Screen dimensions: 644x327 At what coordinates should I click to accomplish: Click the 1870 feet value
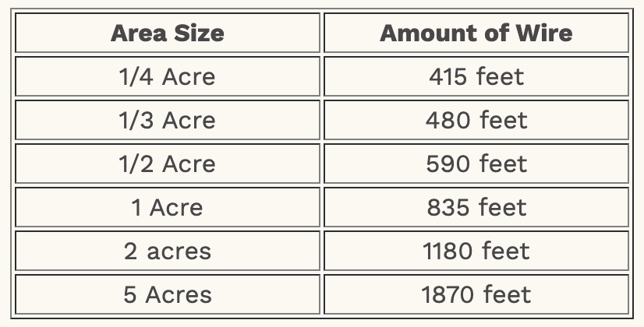coord(476,295)
